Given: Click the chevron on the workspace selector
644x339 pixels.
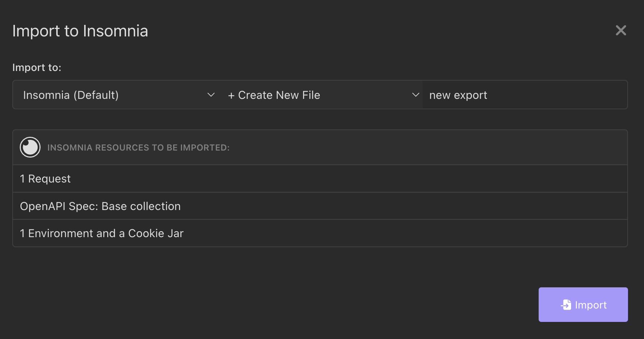Looking at the screenshot, I should (x=211, y=95).
